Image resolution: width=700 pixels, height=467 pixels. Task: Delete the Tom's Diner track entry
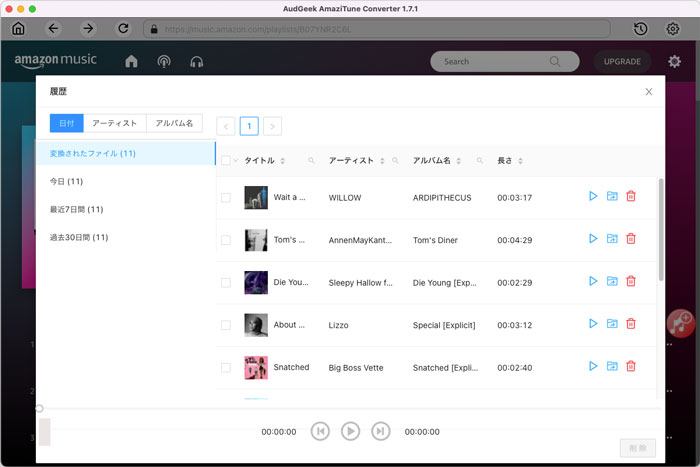pos(631,238)
